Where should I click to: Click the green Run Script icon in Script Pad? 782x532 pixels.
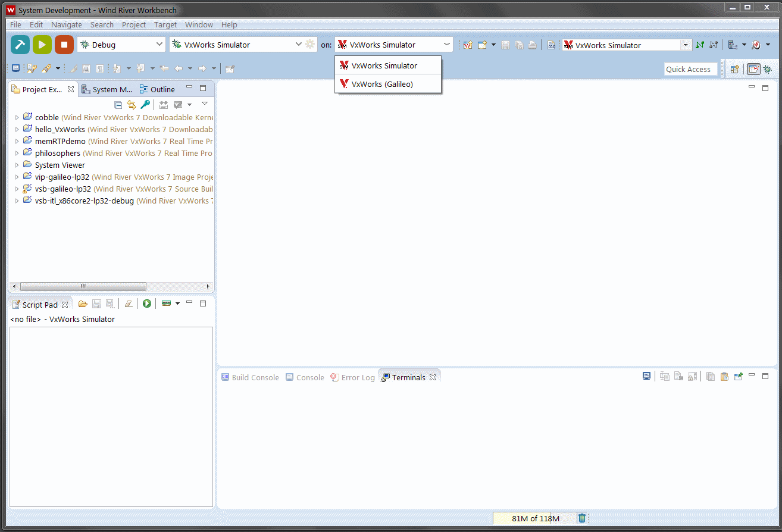tap(146, 303)
